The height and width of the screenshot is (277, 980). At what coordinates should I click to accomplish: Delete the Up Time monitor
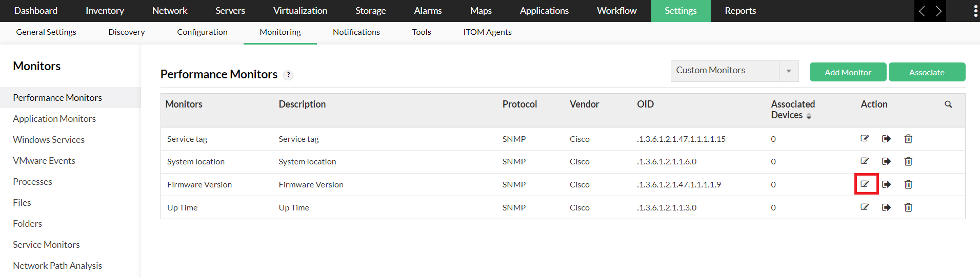click(908, 207)
